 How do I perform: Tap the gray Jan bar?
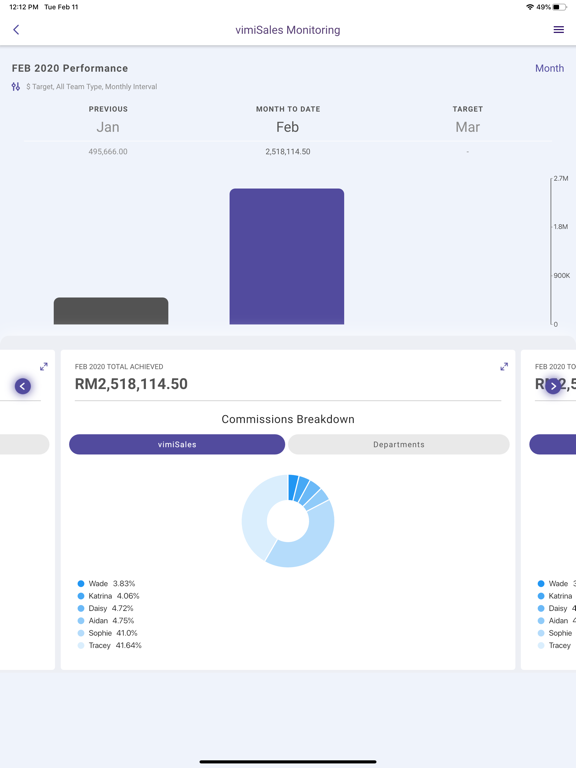click(111, 311)
